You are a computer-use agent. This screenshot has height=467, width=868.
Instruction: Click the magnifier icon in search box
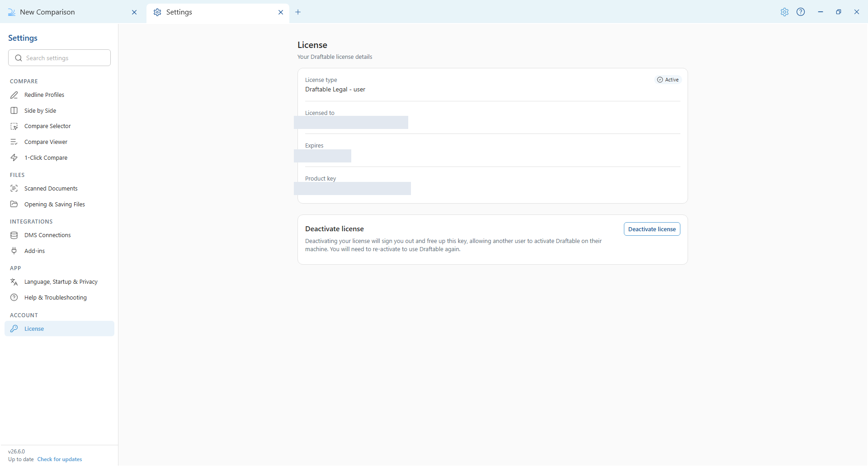[19, 58]
